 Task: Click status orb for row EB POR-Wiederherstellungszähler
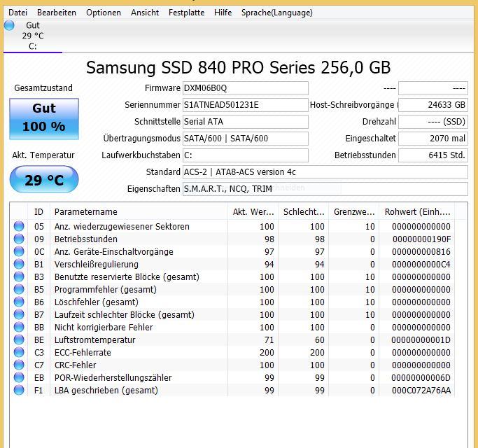[19, 377]
